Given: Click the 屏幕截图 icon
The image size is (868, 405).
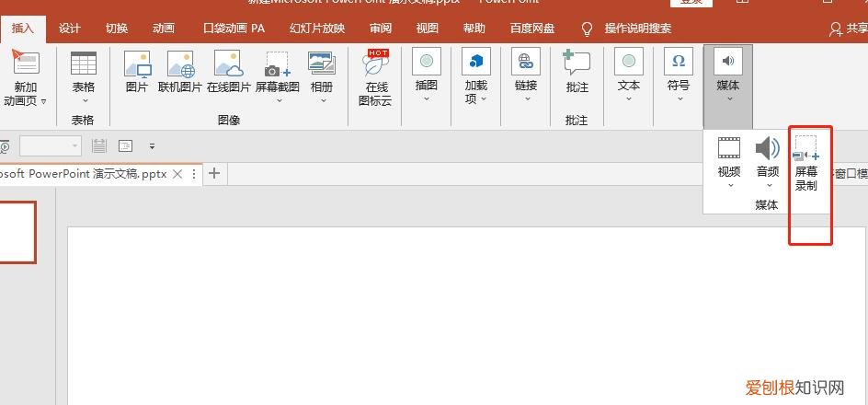Looking at the screenshot, I should point(277,64).
